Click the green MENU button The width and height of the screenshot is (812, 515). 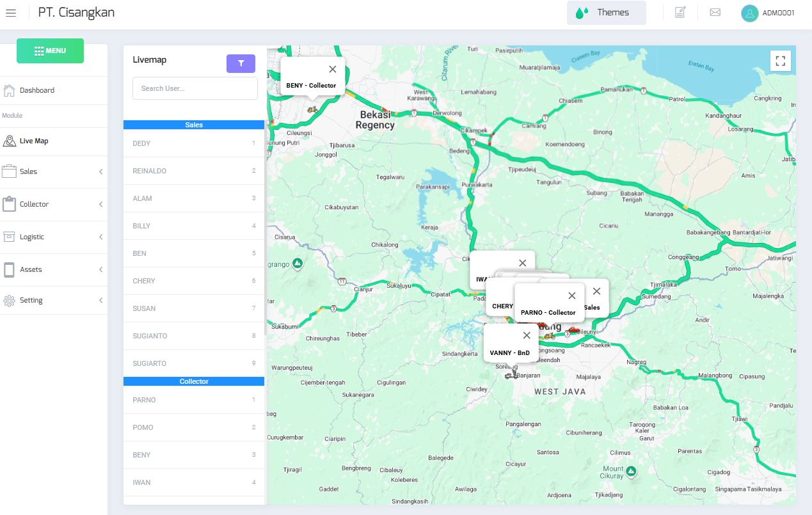click(x=50, y=51)
